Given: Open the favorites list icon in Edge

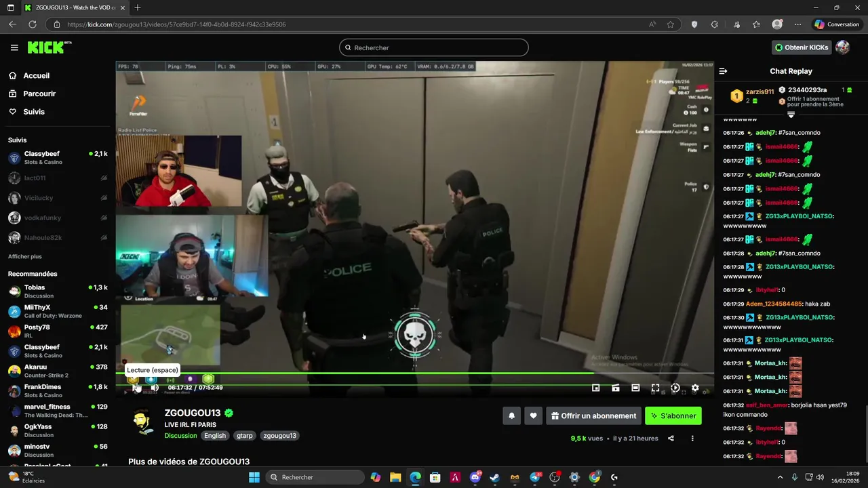Looking at the screenshot, I should (756, 24).
